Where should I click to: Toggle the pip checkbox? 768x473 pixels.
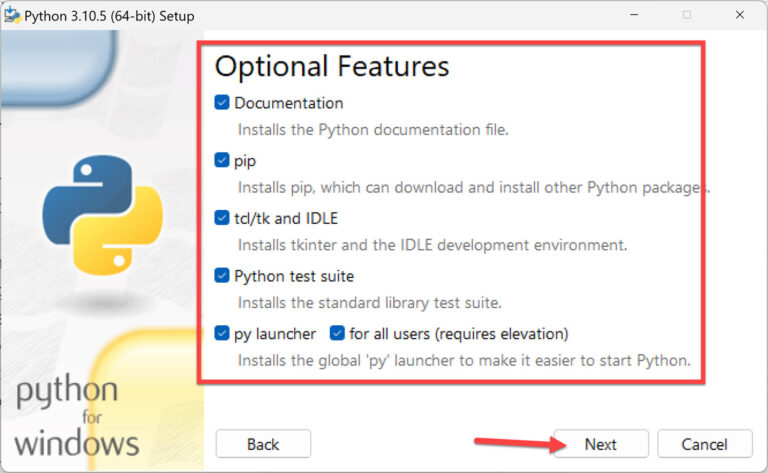[x=222, y=160]
